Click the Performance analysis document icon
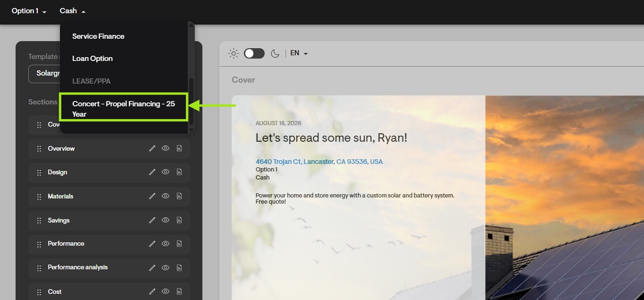This screenshot has width=644, height=300. [x=179, y=267]
